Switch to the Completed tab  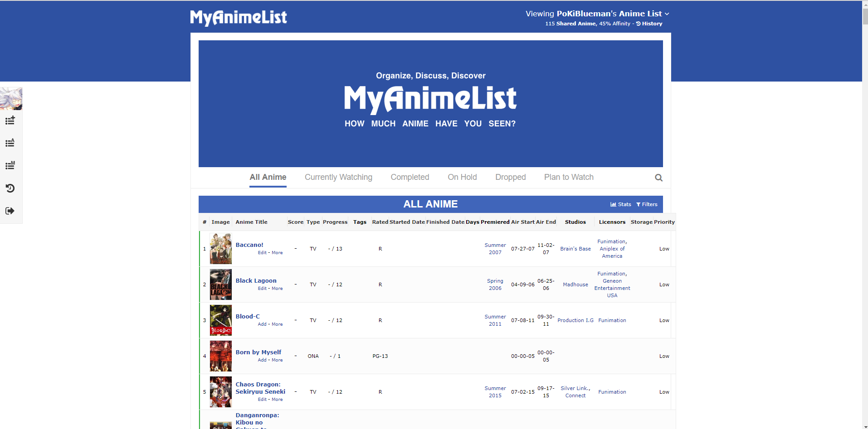click(410, 177)
